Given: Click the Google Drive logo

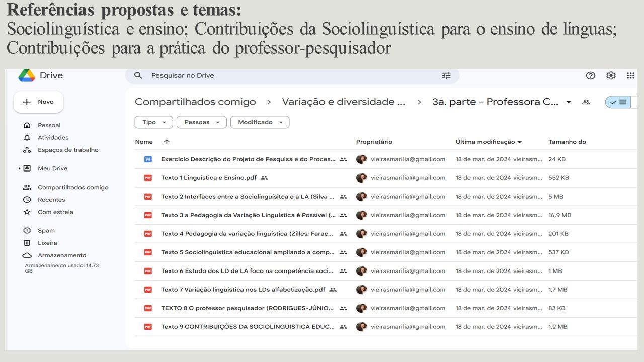Looking at the screenshot, I should pos(27,75).
